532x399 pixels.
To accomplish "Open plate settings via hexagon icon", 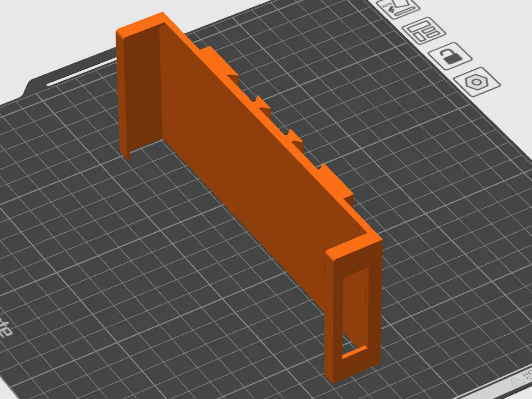I will click(477, 82).
